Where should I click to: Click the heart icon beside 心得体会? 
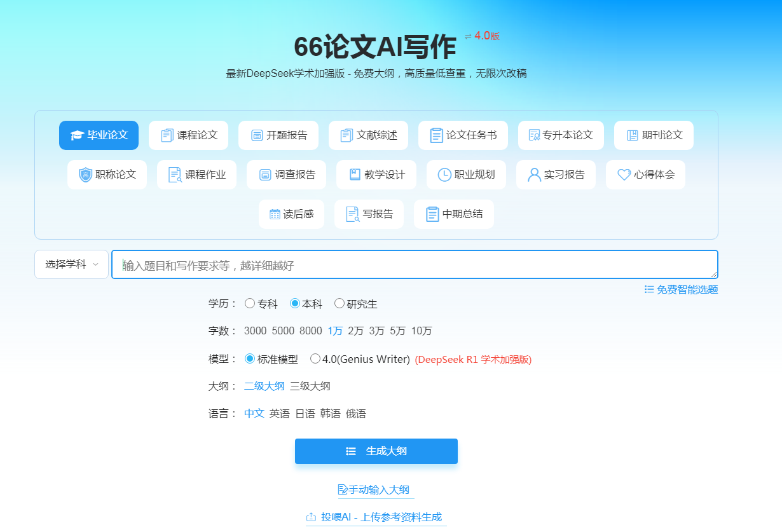pos(624,175)
